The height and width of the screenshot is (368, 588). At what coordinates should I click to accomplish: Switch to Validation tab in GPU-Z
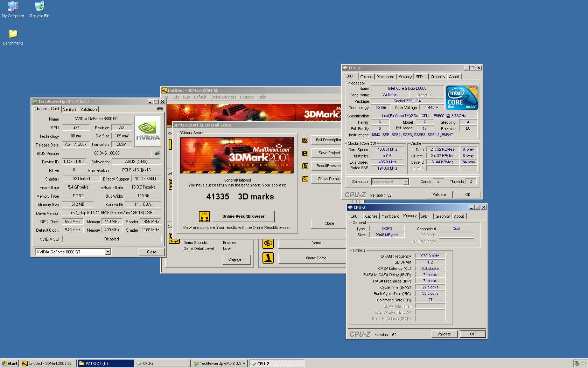[89, 109]
